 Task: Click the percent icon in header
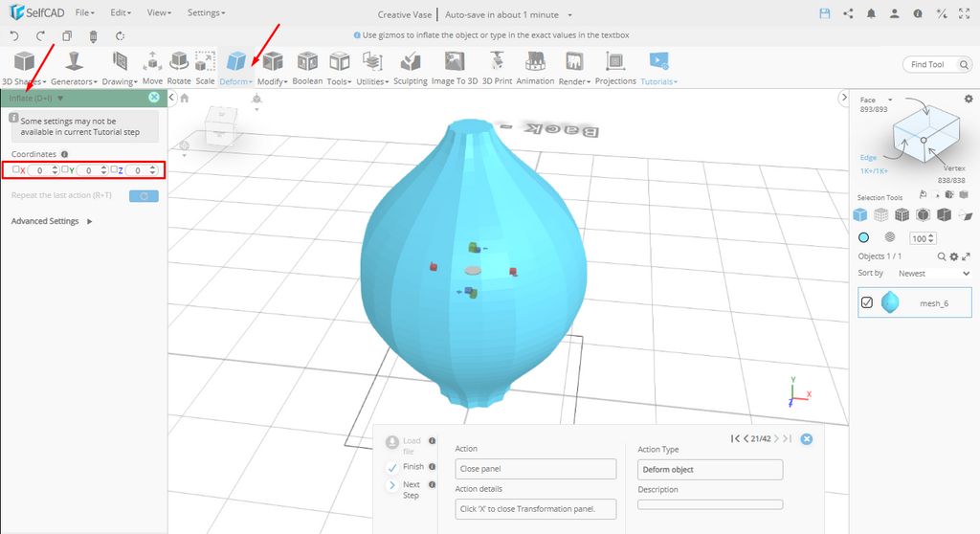[x=942, y=13]
